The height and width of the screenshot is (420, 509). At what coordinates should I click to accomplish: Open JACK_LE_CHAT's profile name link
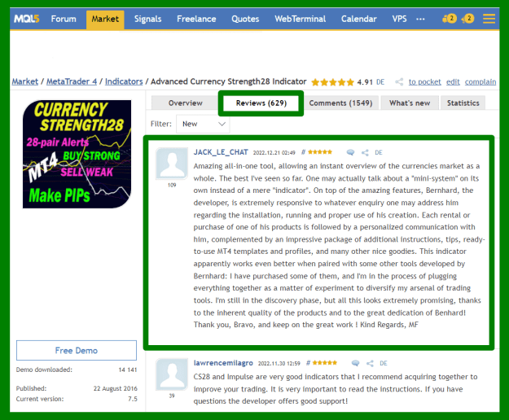point(221,152)
